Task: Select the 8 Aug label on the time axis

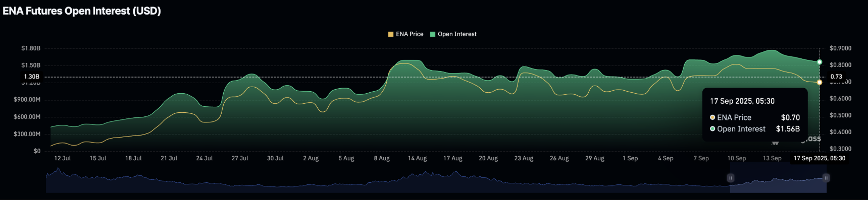Action: 382,158
